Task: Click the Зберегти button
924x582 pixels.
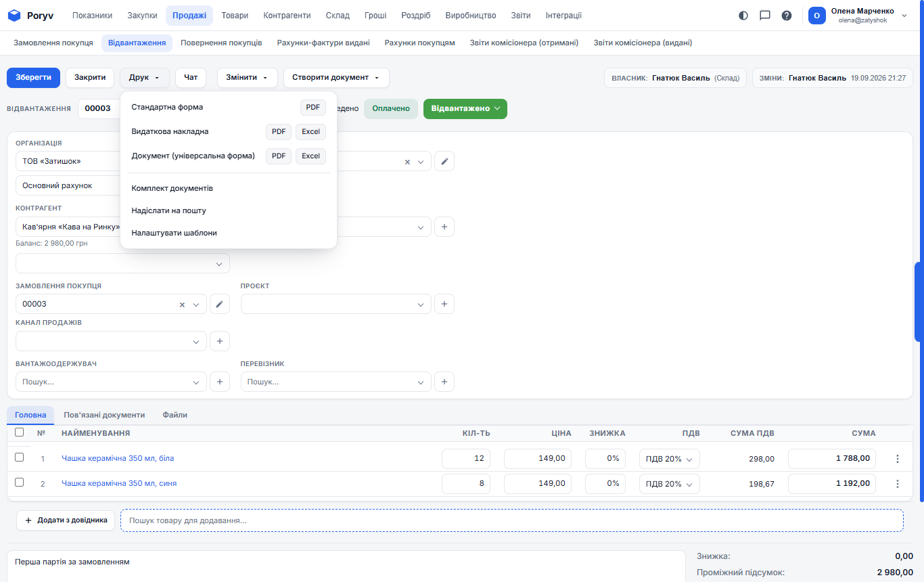Action: click(x=33, y=78)
